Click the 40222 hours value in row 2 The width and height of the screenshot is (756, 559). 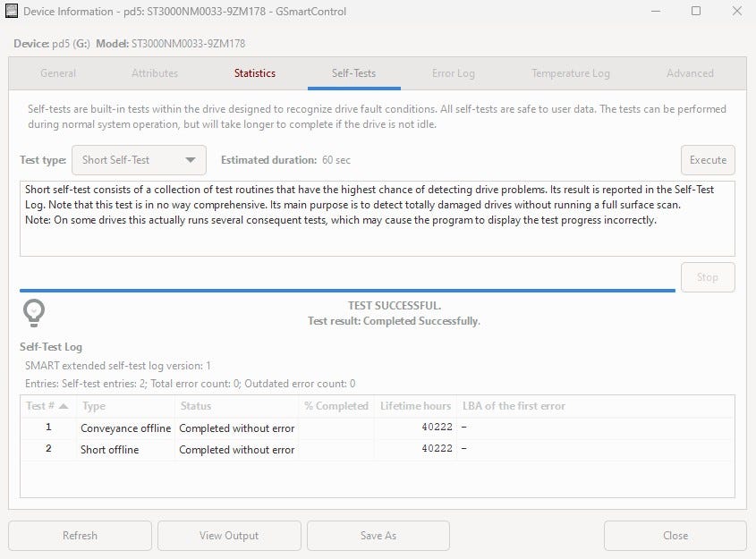coord(437,448)
